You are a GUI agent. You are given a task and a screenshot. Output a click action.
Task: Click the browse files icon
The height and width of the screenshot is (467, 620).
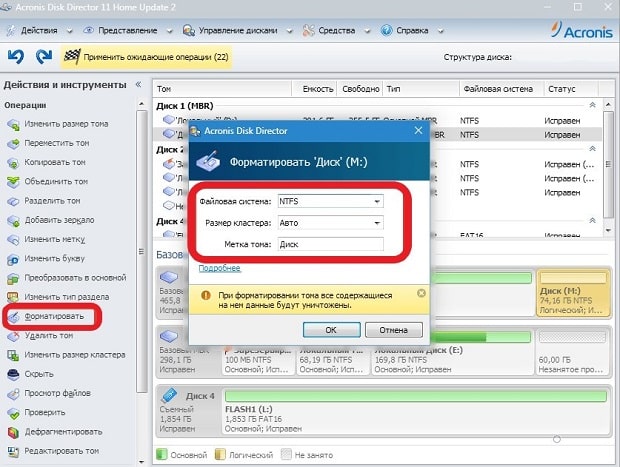pos(13,394)
